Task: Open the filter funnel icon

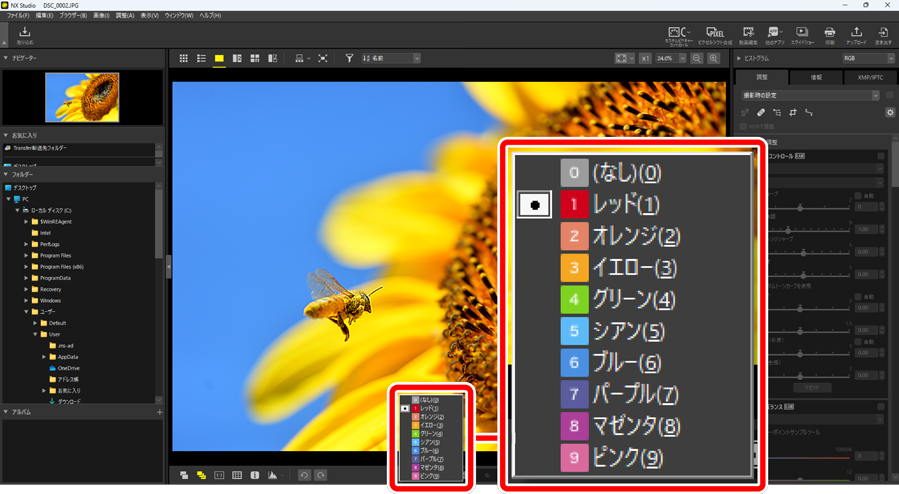Action: (349, 59)
